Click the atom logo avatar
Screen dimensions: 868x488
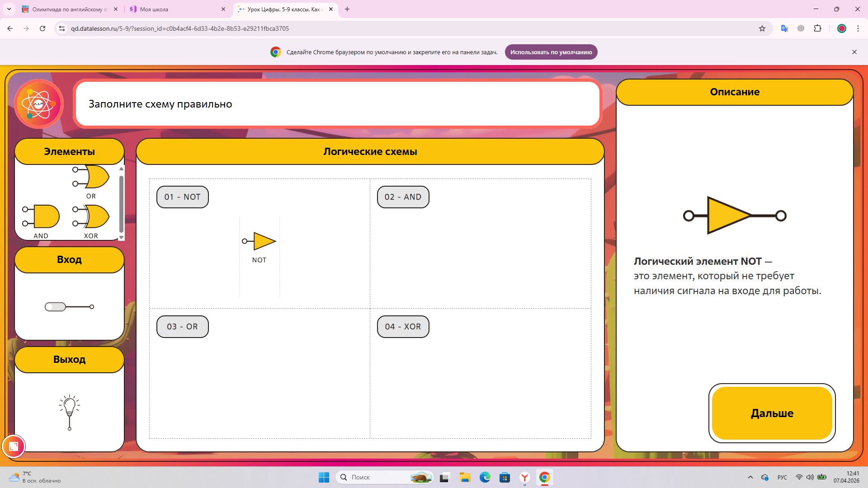39,104
